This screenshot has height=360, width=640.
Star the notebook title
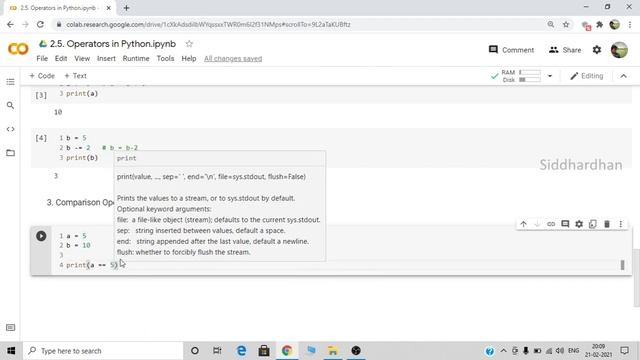click(189, 44)
